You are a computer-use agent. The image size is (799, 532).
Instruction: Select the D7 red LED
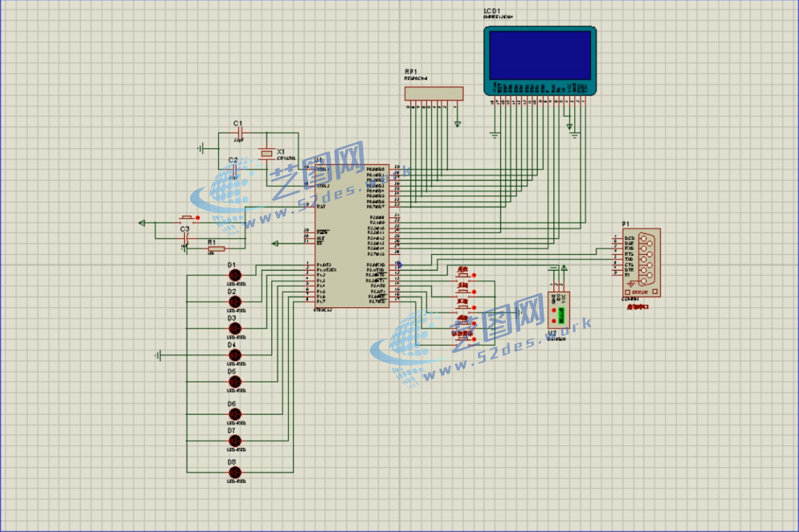click(235, 441)
